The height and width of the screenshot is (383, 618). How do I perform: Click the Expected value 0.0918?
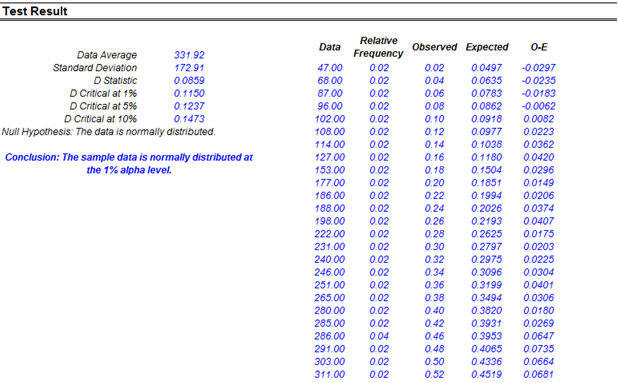point(487,119)
